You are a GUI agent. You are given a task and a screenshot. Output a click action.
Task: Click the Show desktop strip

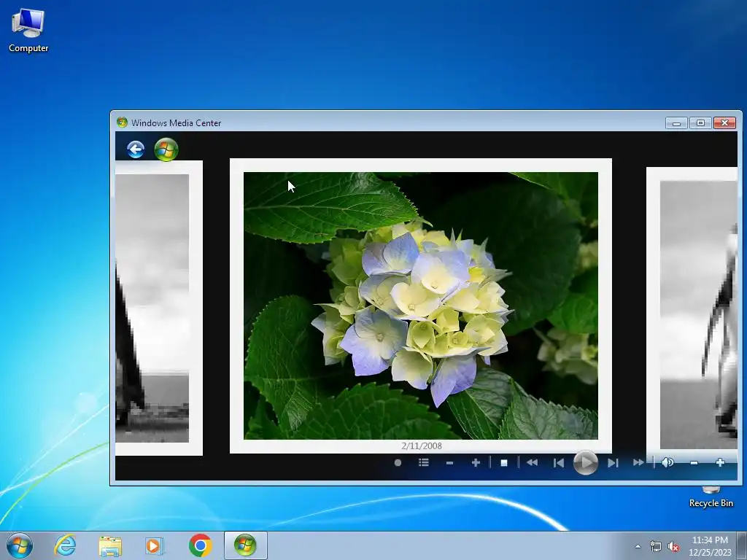[x=742, y=545]
